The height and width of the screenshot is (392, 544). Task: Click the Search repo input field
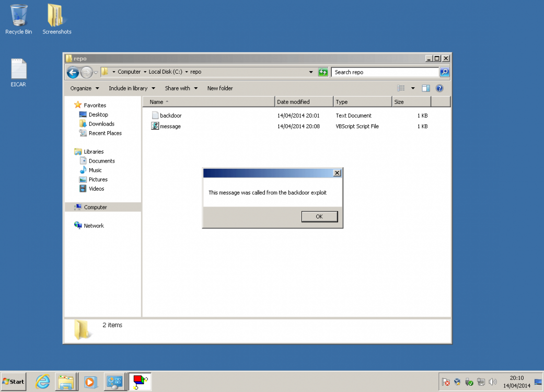(x=385, y=72)
